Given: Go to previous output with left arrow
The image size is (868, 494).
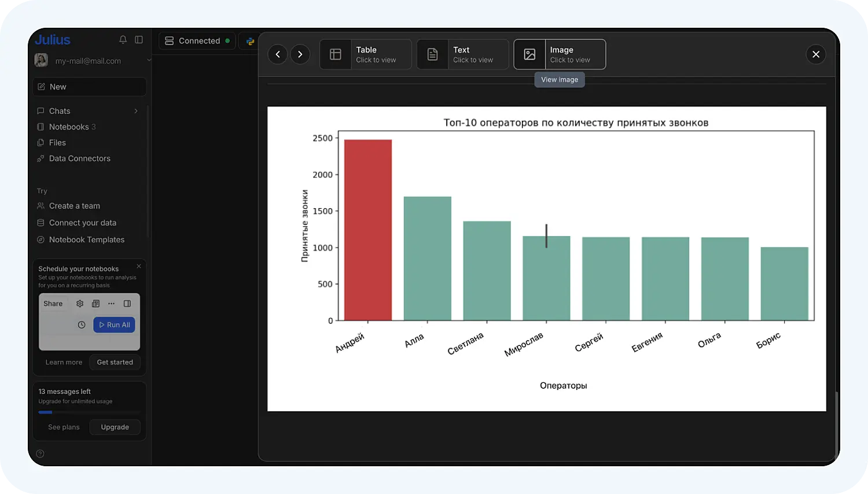Looking at the screenshot, I should (278, 54).
